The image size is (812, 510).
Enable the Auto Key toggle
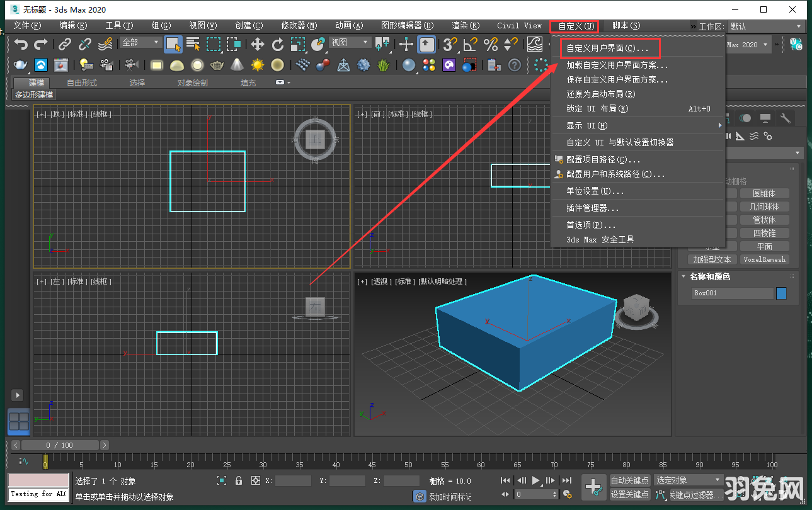point(631,480)
